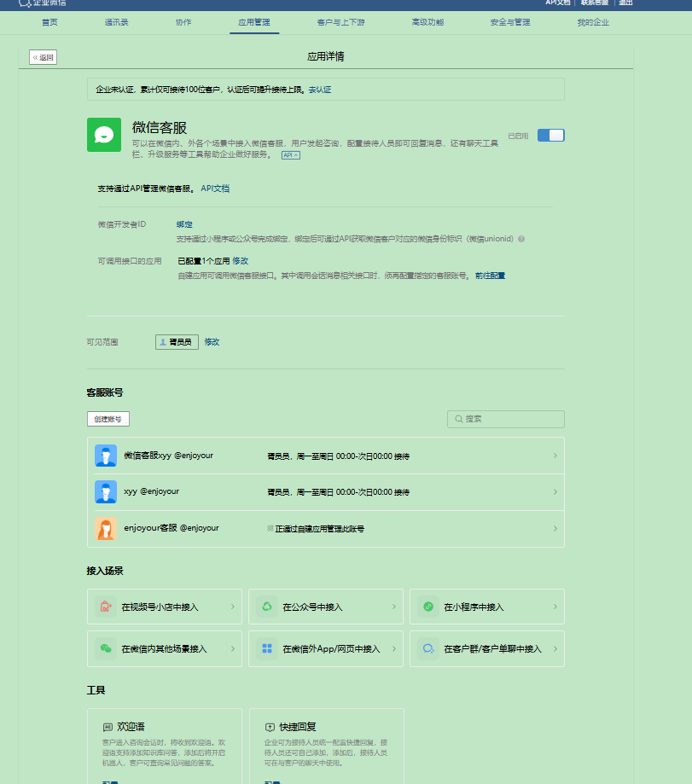The width and height of the screenshot is (692, 784).
Task: Click the blue avatar beside xyy @enjoyour
Action: point(106,492)
